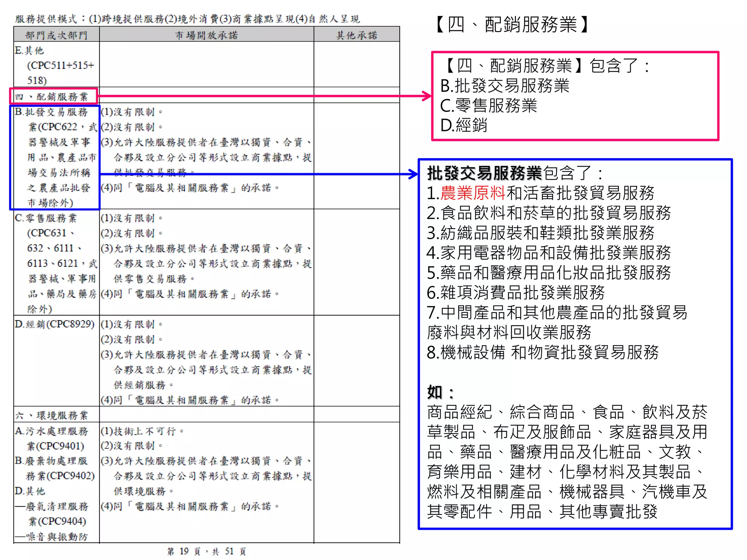Viewport: 747px width, 560px height.
Task: Click table cell D.其他
Action: (x=30, y=491)
